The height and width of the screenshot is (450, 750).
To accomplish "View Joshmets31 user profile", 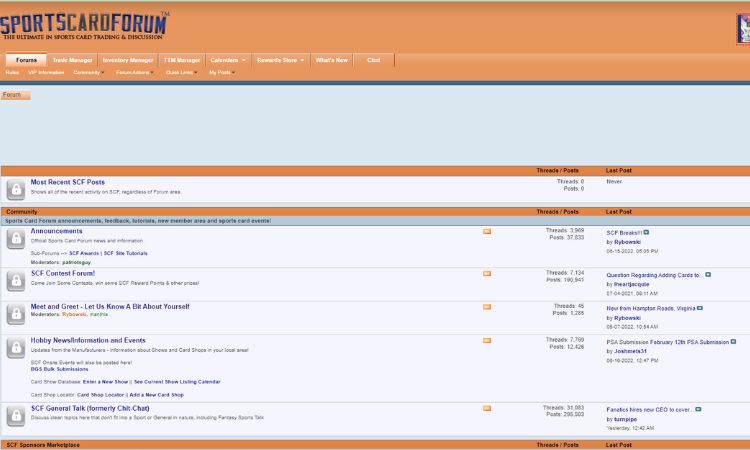I will click(630, 351).
